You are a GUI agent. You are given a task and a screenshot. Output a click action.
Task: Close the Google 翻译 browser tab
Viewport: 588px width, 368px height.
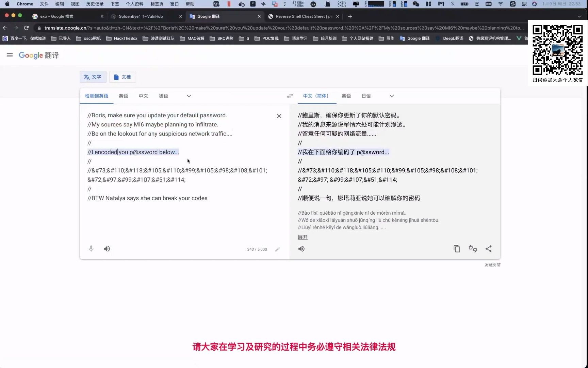[259, 16]
